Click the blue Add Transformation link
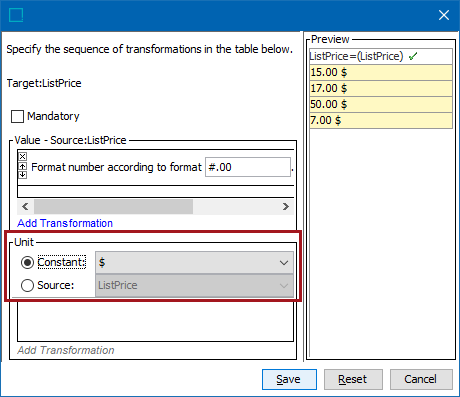The height and width of the screenshot is (397, 460). click(x=65, y=223)
